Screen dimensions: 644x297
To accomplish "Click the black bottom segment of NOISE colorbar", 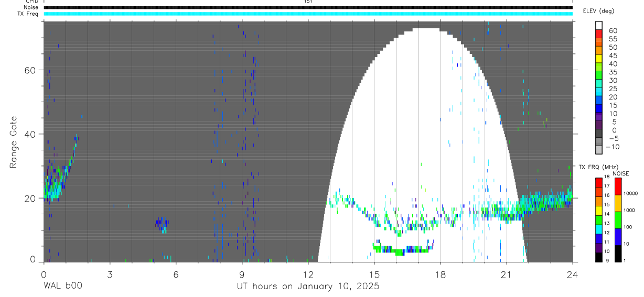I will click(617, 254).
